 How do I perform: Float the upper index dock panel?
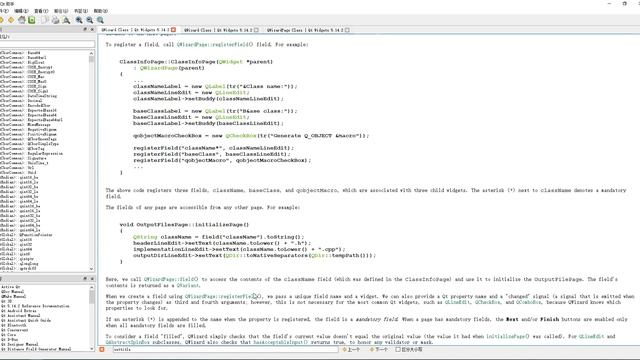85,29
